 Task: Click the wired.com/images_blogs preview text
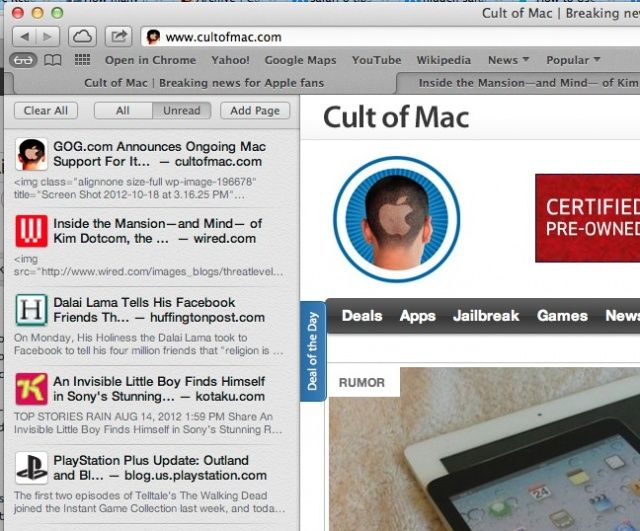click(x=149, y=265)
